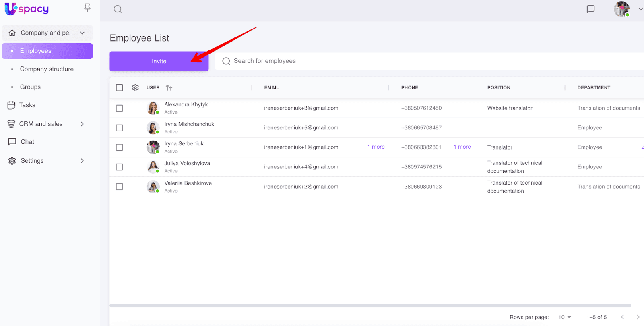Expand the CRM and sales menu
The height and width of the screenshot is (326, 644).
[x=82, y=124]
